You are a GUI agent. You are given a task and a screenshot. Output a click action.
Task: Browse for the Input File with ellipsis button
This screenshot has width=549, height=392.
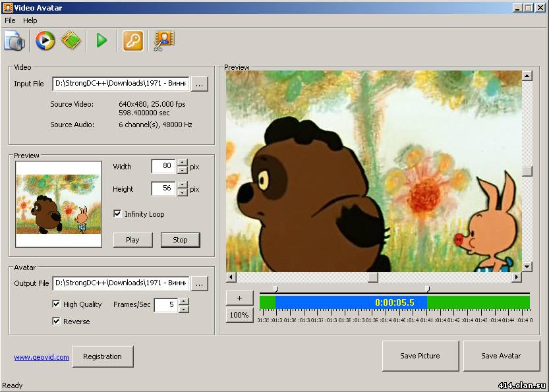pos(199,84)
